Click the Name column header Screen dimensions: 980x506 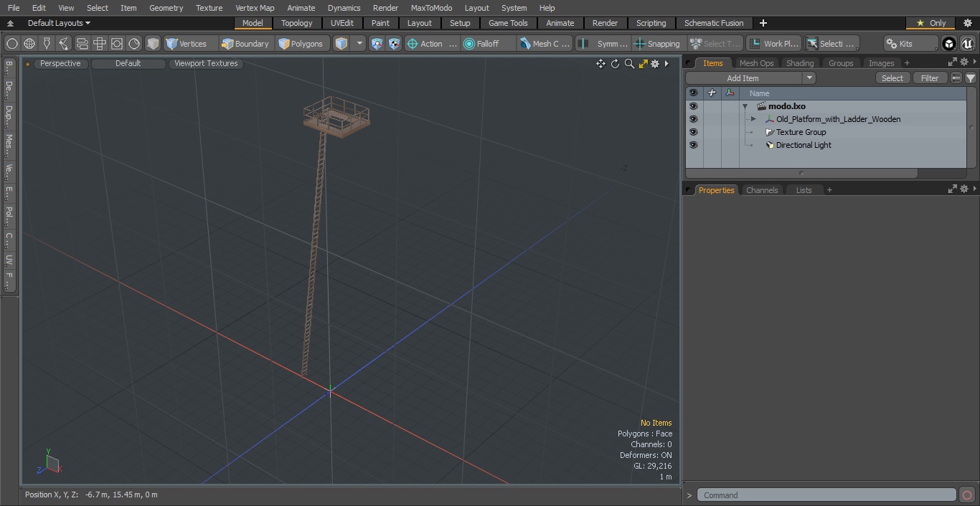point(854,93)
